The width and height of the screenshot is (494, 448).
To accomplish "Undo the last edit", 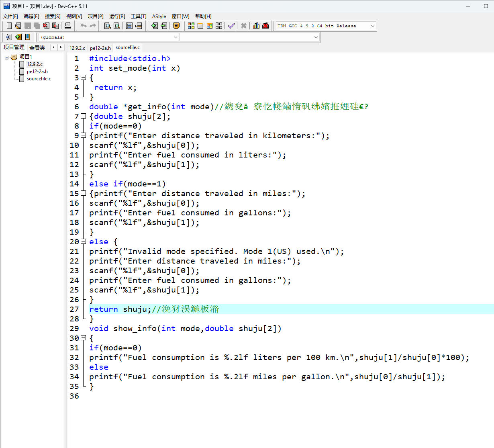I will [84, 26].
